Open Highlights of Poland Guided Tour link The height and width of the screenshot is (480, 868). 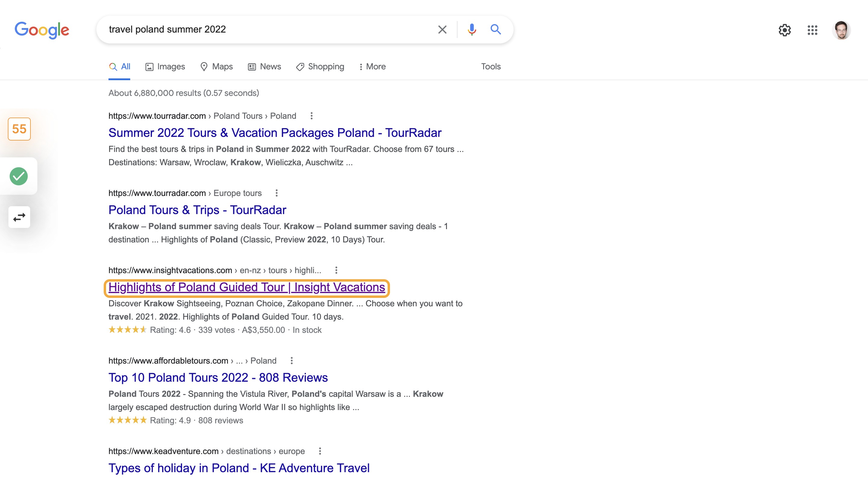pyautogui.click(x=247, y=287)
